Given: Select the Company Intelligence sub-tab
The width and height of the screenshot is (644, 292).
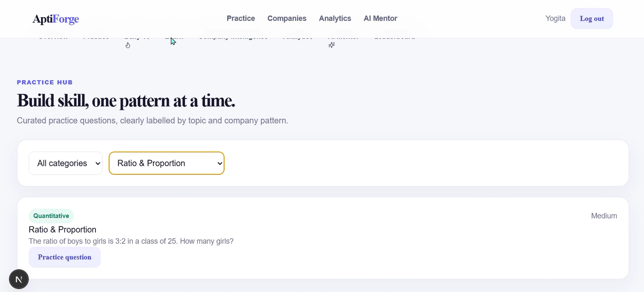Looking at the screenshot, I should pos(233,38).
